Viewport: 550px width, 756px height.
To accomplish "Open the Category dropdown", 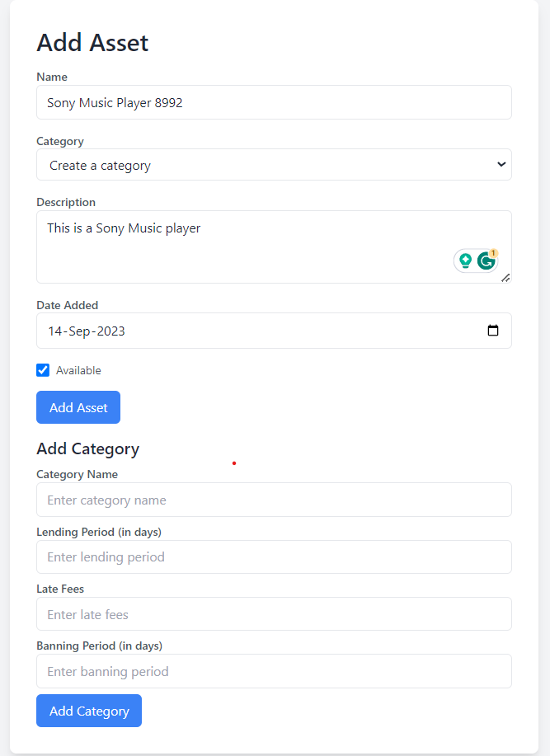I will click(x=274, y=164).
